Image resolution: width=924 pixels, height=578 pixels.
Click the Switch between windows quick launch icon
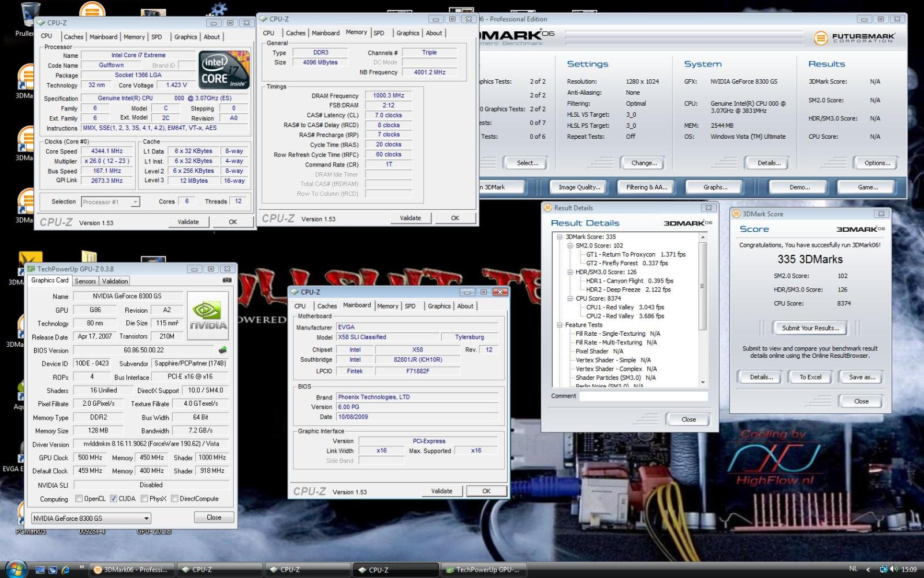[x=53, y=569]
